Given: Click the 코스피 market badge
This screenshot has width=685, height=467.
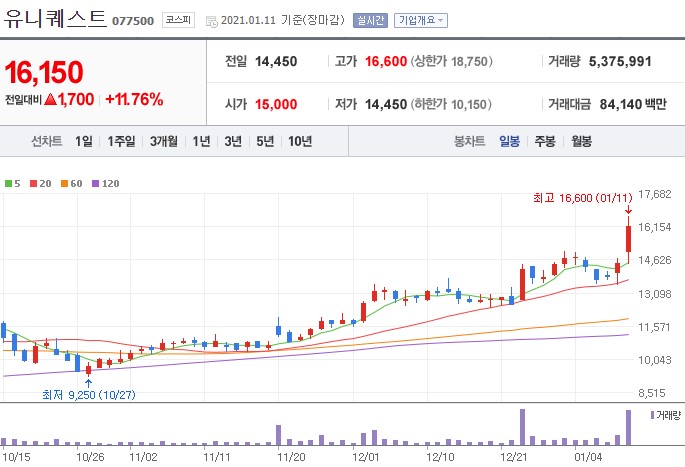Looking at the screenshot, I should click(x=178, y=20).
